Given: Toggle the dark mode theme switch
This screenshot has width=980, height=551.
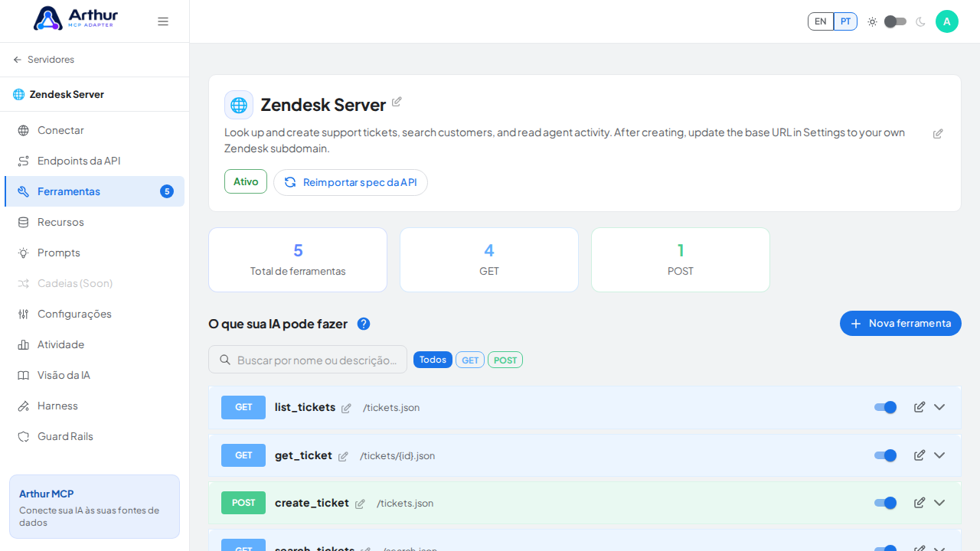Looking at the screenshot, I should [896, 21].
